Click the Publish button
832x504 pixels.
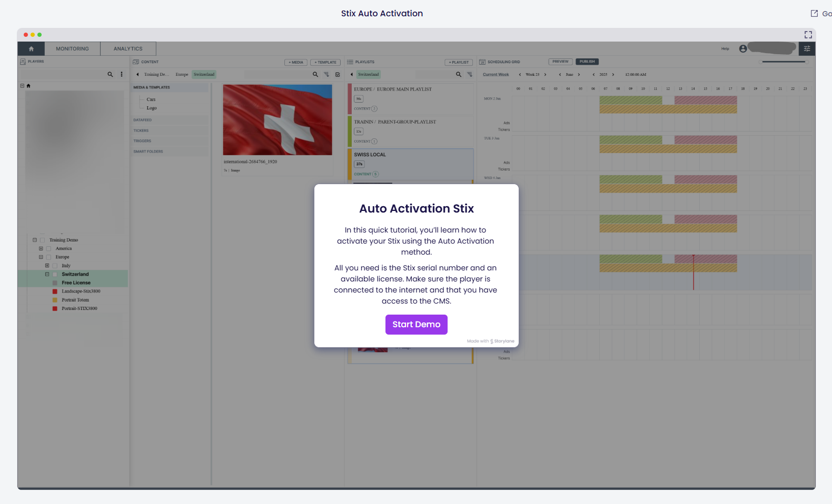587,62
